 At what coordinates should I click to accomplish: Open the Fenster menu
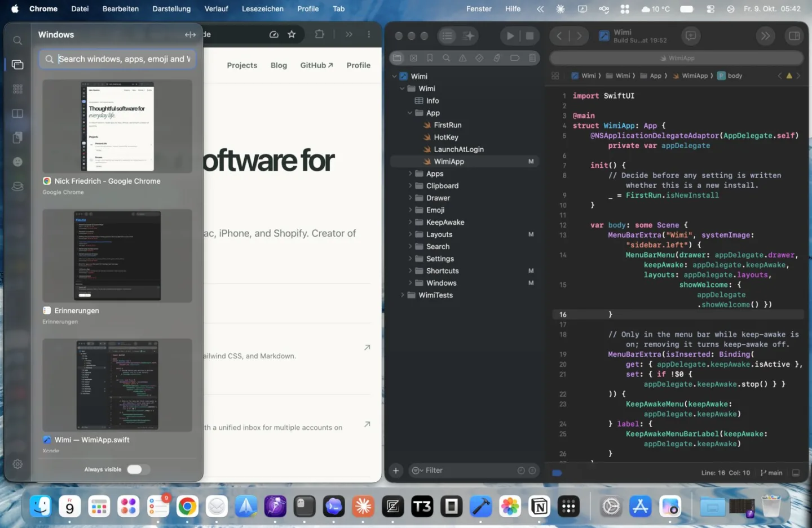tap(479, 9)
